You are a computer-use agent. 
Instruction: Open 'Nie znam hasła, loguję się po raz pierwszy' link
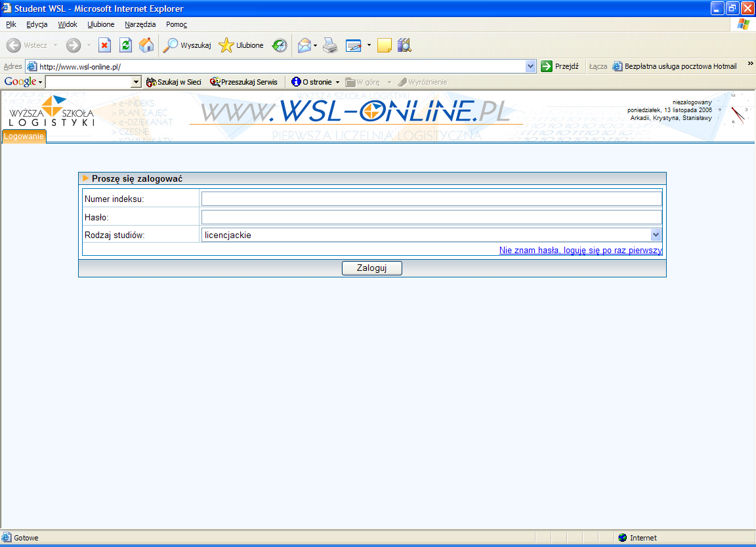[581, 250]
